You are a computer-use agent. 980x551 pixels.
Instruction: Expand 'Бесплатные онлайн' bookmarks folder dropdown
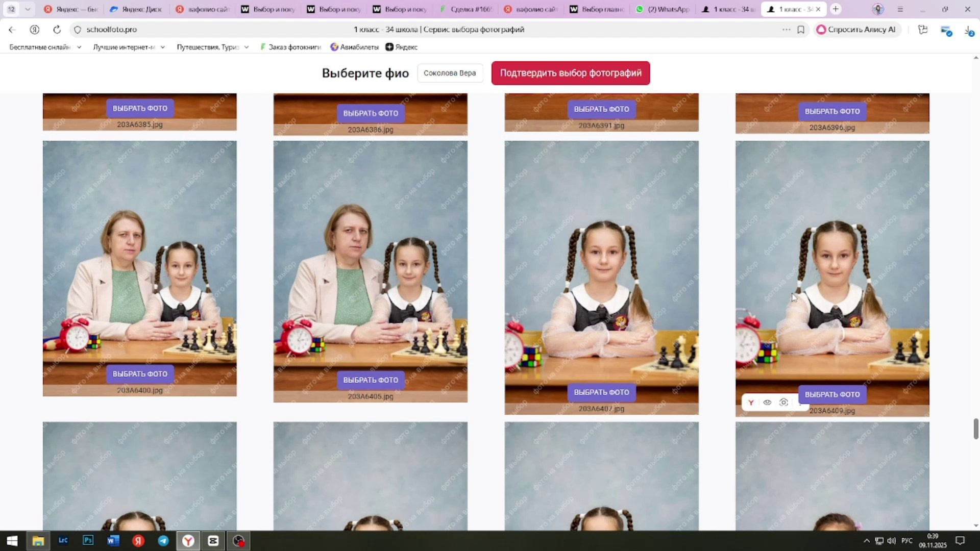79,47
